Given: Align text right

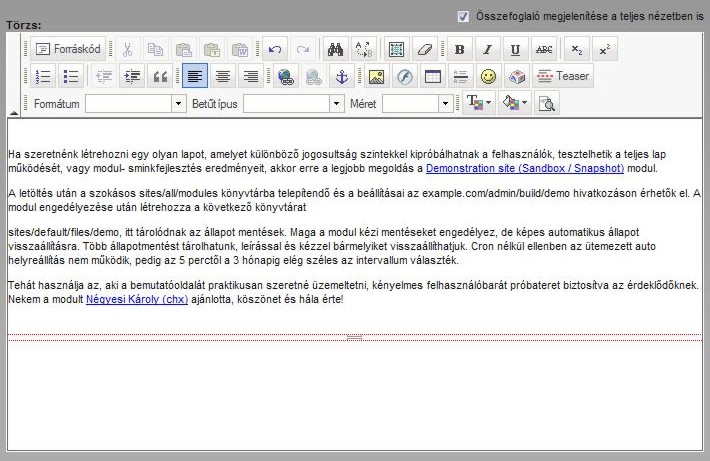Looking at the screenshot, I should [x=251, y=76].
